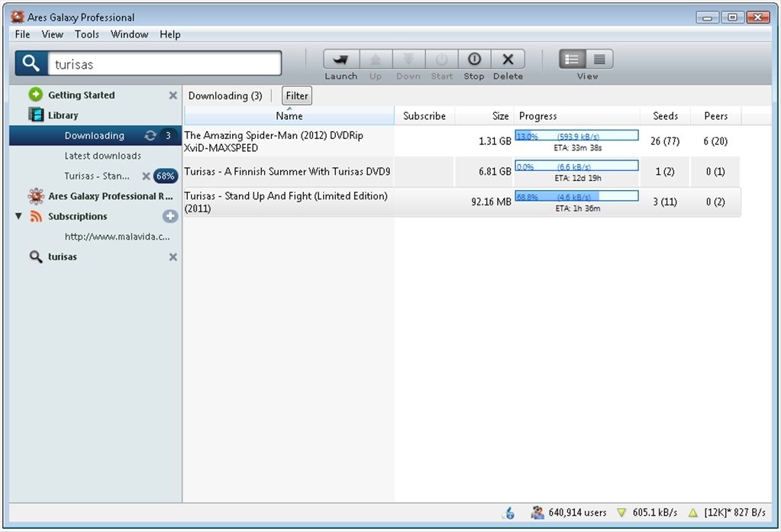
Task: Click the download speed green arrow icon
Action: (x=621, y=513)
